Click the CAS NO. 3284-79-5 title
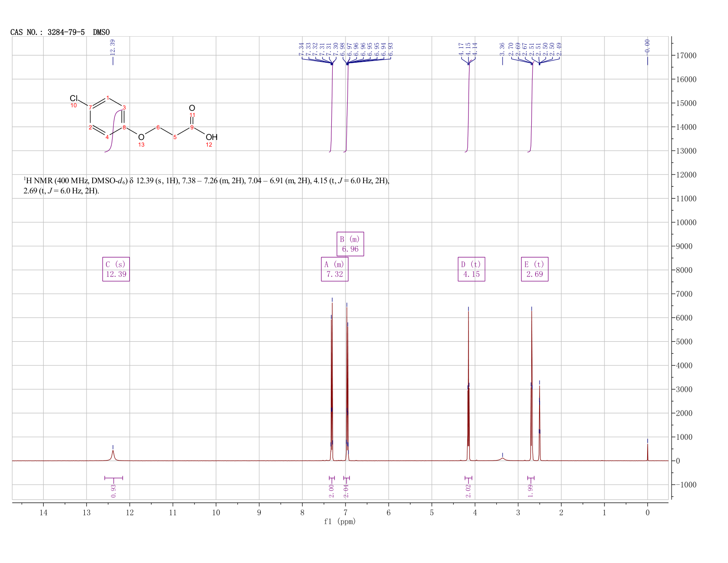 [x=60, y=32]
